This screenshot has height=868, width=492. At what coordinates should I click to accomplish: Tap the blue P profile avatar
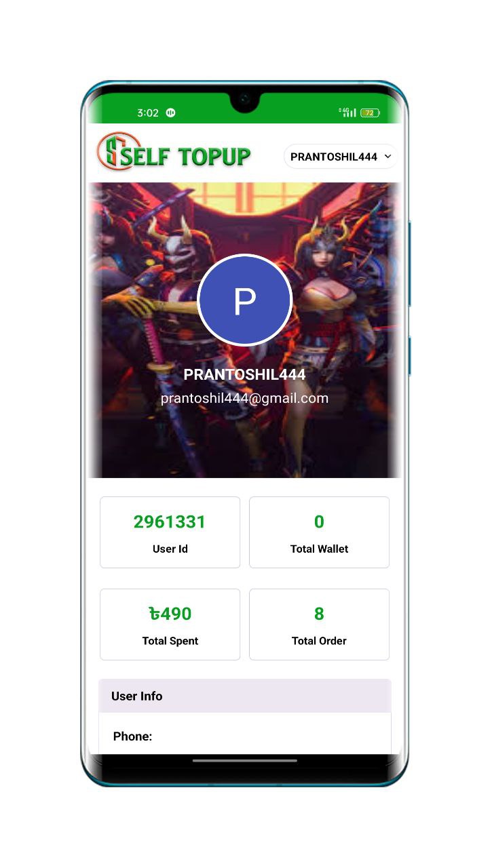pyautogui.click(x=244, y=301)
